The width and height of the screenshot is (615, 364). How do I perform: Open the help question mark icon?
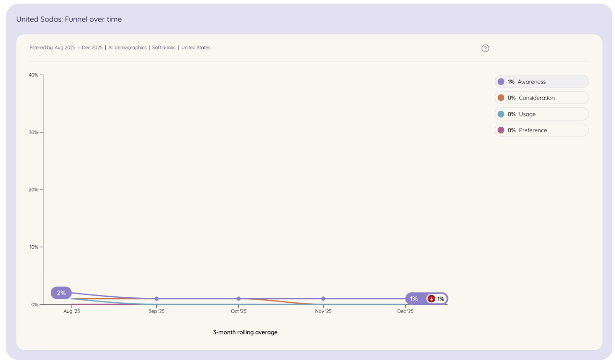pos(485,48)
